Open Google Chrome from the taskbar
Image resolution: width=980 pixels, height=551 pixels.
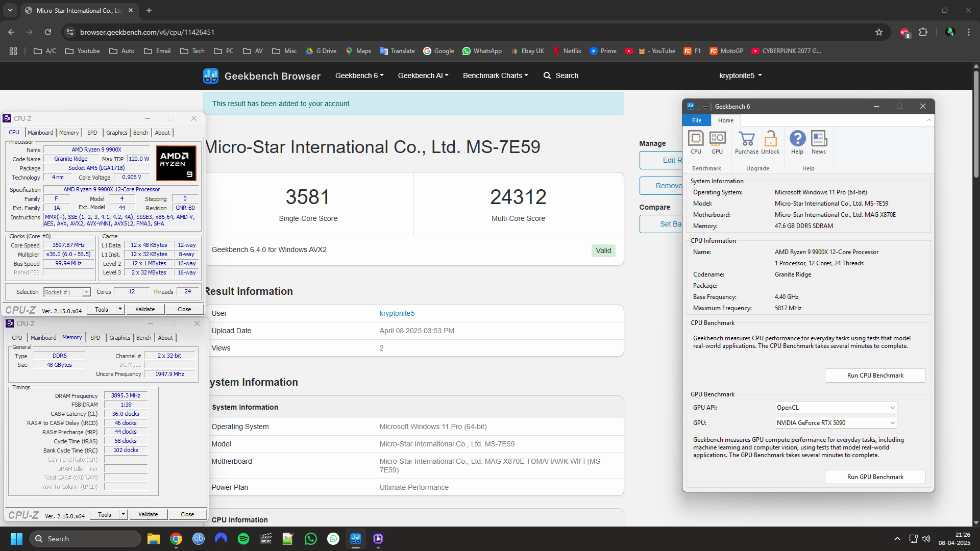click(x=176, y=539)
